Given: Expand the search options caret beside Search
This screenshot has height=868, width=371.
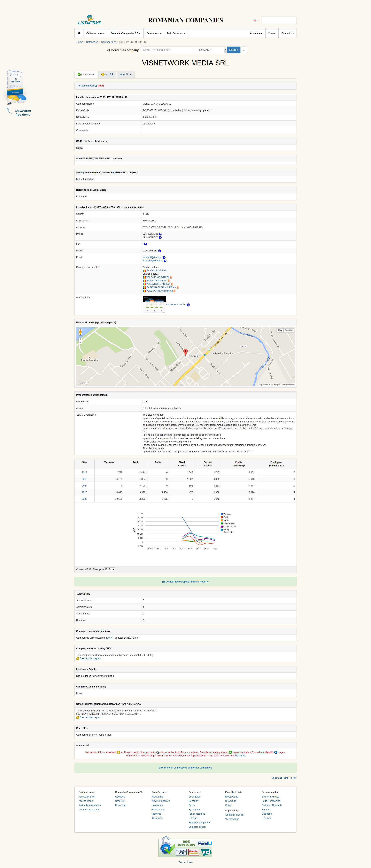Looking at the screenshot, I should click(243, 50).
